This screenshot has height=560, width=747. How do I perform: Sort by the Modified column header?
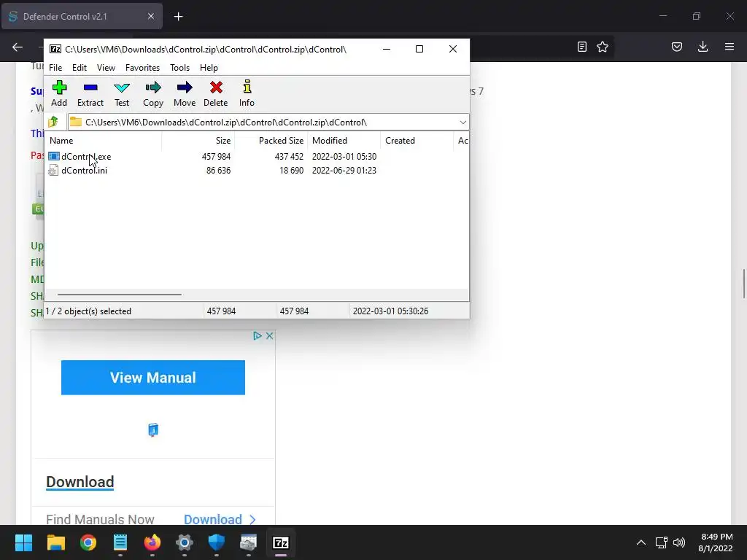point(344,141)
